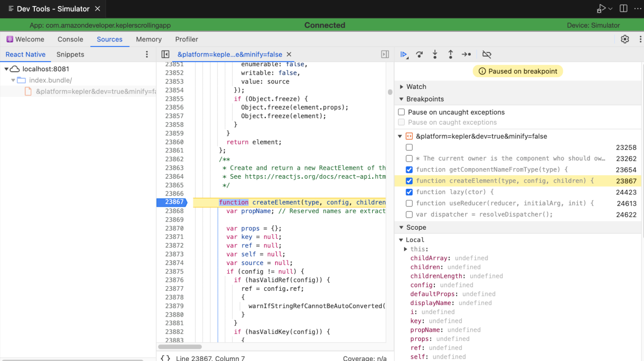This screenshot has width=644, height=361.
Task: Expand the this: object
Action: [406, 249]
